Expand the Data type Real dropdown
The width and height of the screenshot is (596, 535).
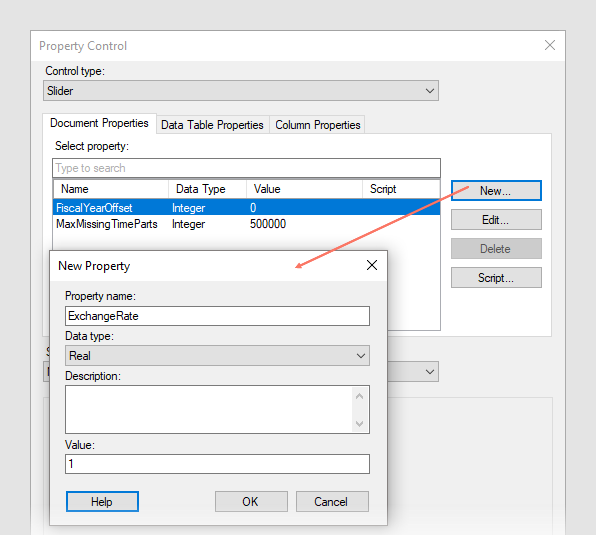point(217,356)
